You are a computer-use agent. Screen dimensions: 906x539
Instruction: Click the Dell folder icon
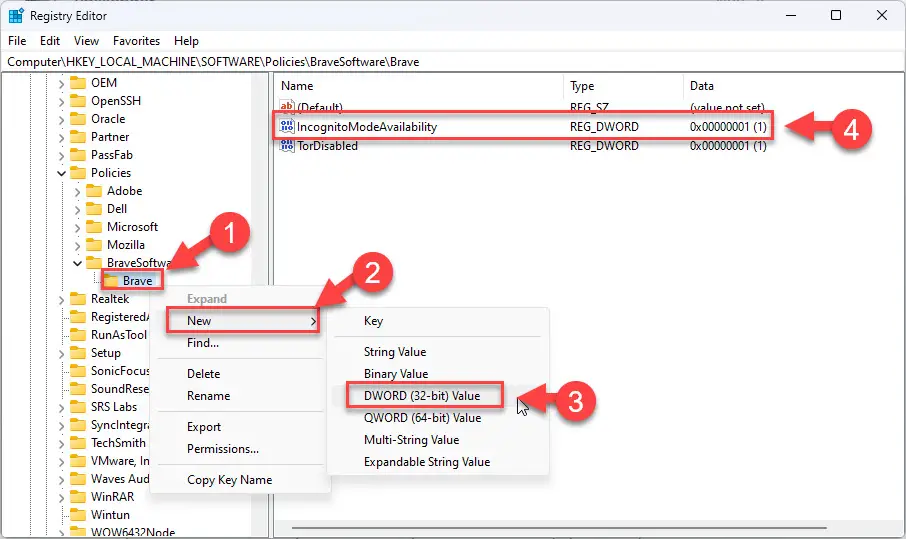pos(94,209)
